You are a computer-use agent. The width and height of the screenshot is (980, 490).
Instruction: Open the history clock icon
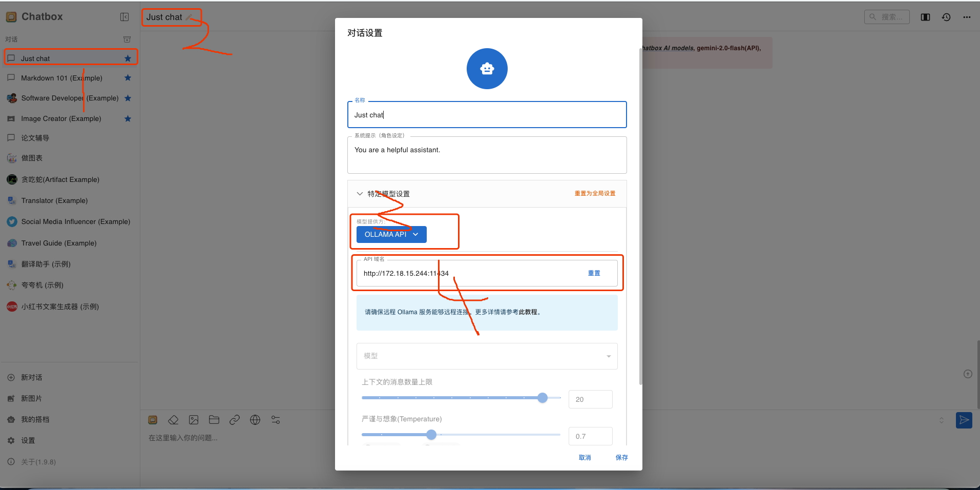946,17
